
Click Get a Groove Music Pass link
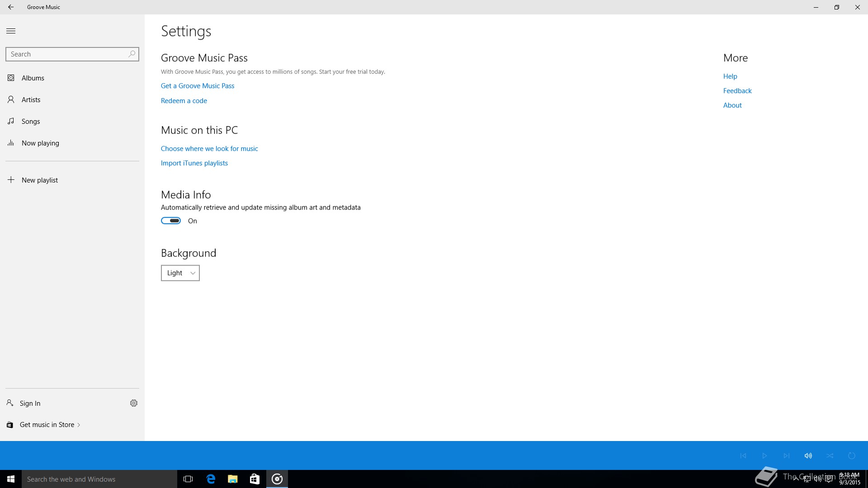coord(198,86)
